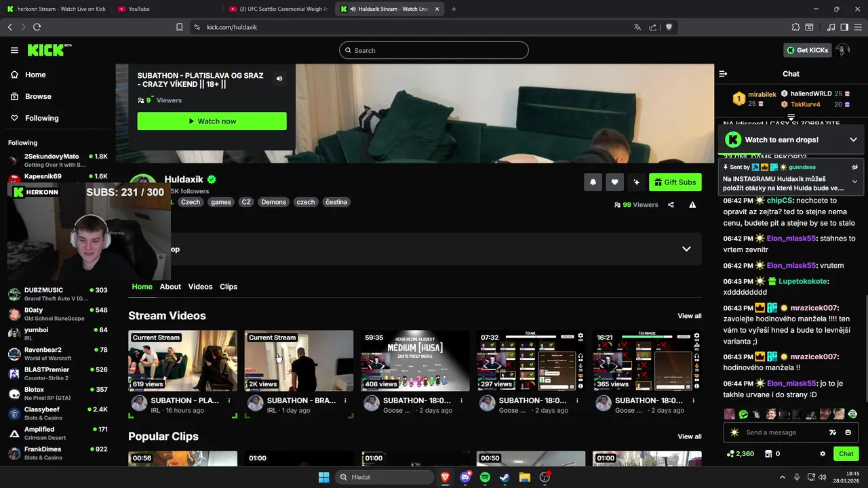Click the Get KICKs button
868x488 pixels.
(807, 50)
